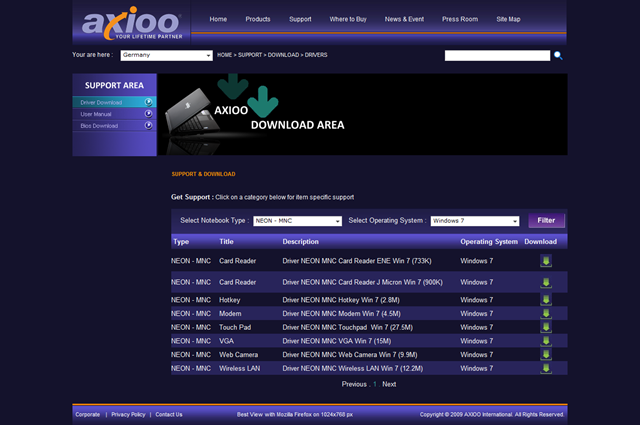Download the Modem Win 7 driver

click(x=546, y=314)
